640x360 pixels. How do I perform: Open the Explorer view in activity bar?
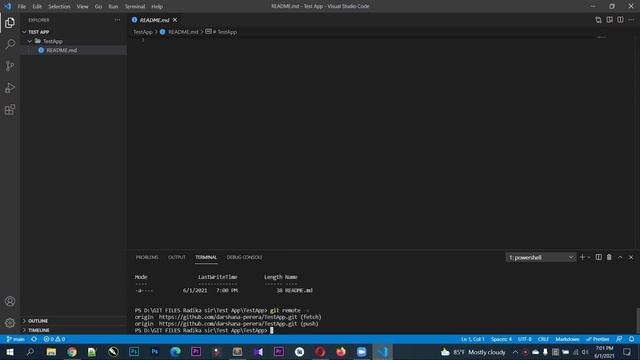10,23
